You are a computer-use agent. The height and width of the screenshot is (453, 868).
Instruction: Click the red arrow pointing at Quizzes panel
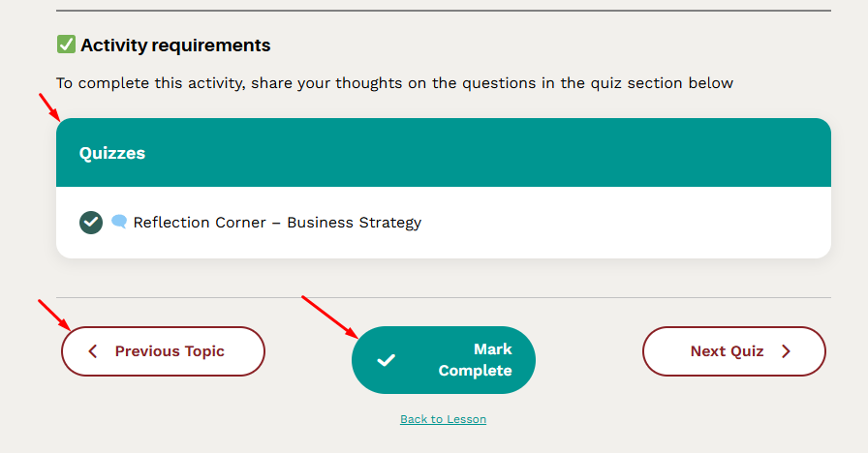click(x=48, y=106)
